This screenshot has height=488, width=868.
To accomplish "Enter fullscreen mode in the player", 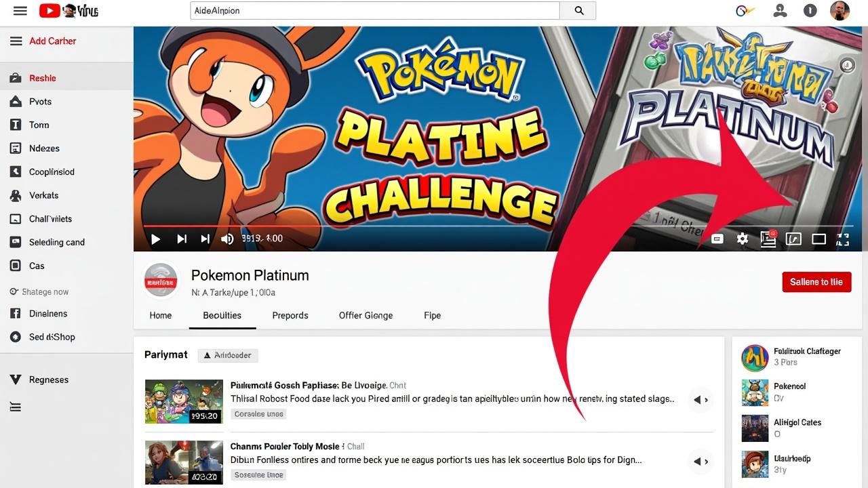I will point(843,239).
